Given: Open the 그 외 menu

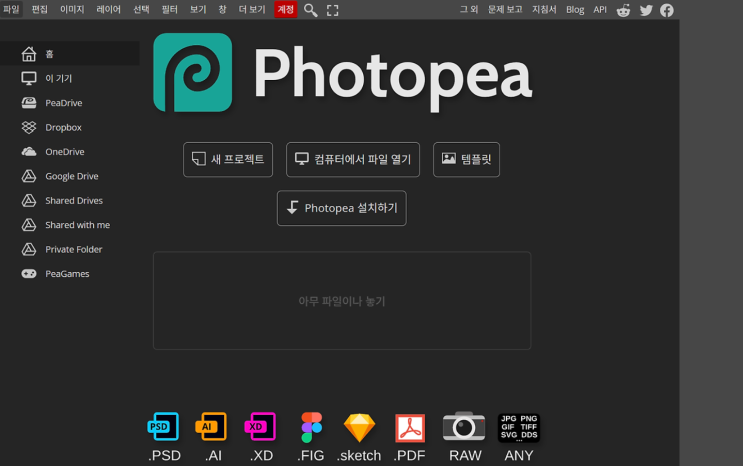Looking at the screenshot, I should click(x=469, y=9).
